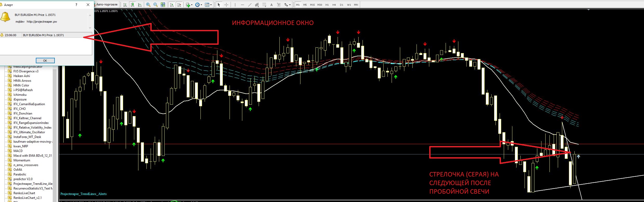
Task: Select predictor V2.0 indicator
Action: (23, 179)
